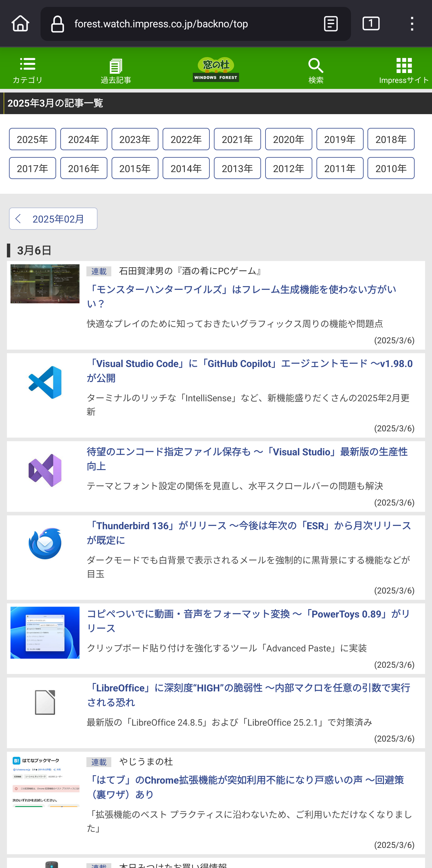Open the browser three-dot menu
Image resolution: width=432 pixels, height=868 pixels.
pyautogui.click(x=412, y=24)
